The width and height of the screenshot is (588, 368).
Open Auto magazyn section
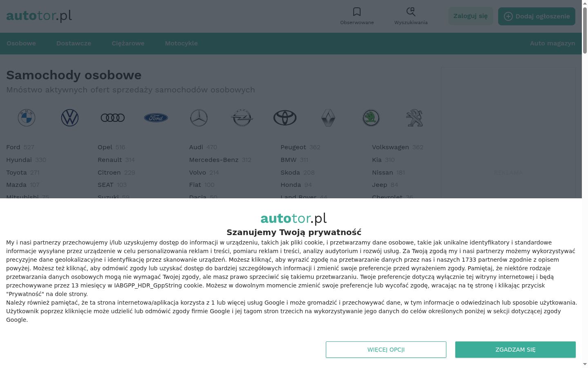(x=552, y=43)
